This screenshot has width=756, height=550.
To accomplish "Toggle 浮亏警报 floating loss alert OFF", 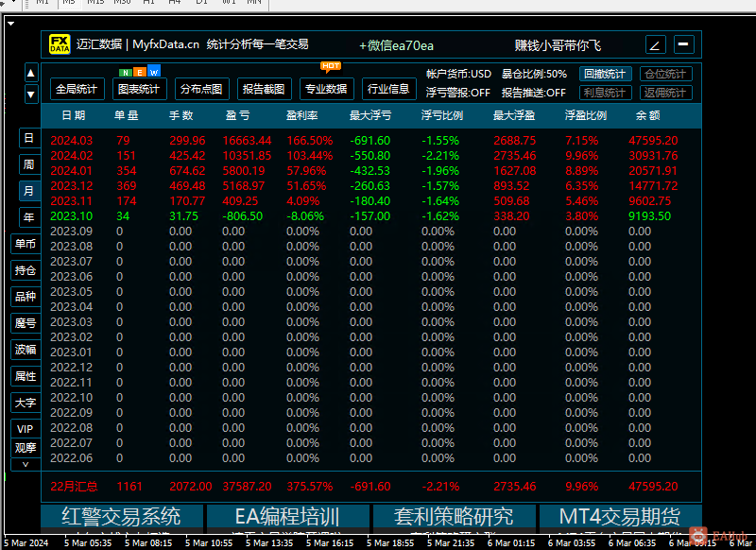I will point(457,93).
